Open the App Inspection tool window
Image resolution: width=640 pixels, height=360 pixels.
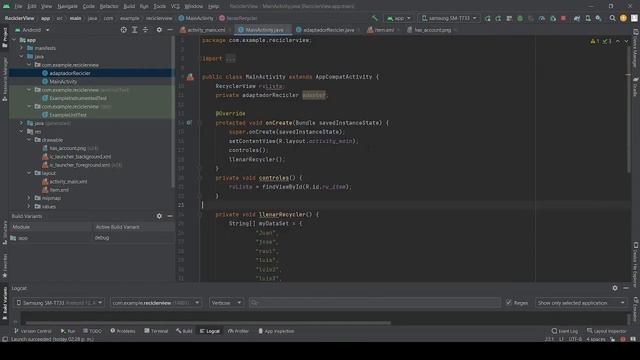coord(276,331)
